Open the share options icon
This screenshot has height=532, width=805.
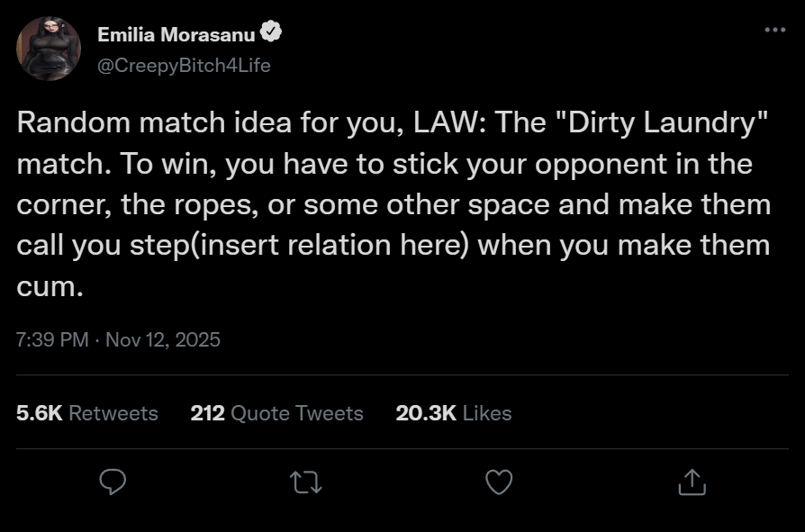click(692, 482)
